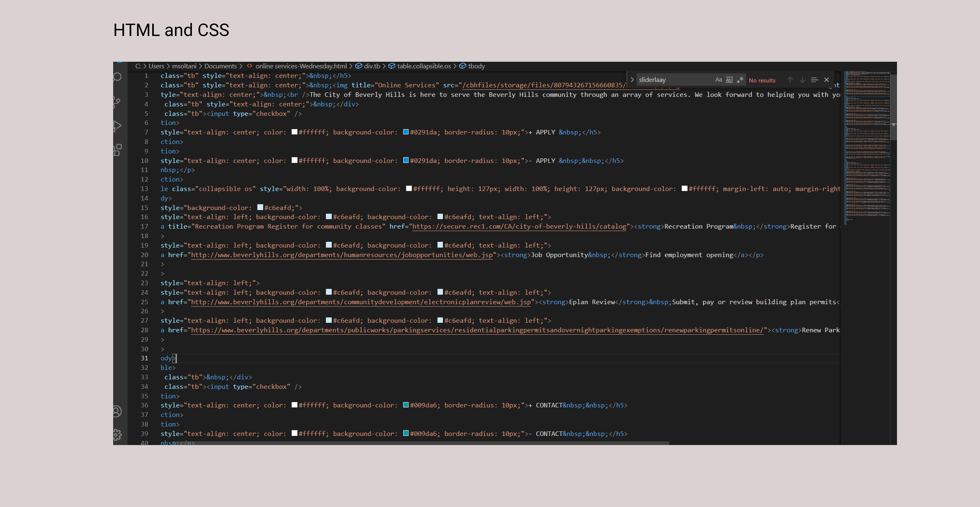
Task: Click '- APPLY' text on line 10
Action: point(542,161)
